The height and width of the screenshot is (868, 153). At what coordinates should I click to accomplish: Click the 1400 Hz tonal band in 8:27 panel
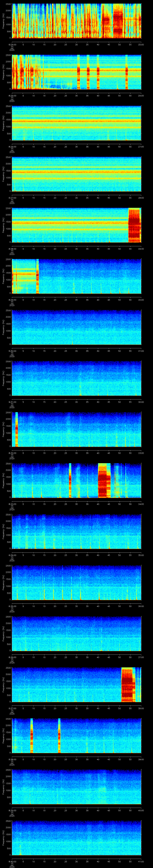(76, 172)
